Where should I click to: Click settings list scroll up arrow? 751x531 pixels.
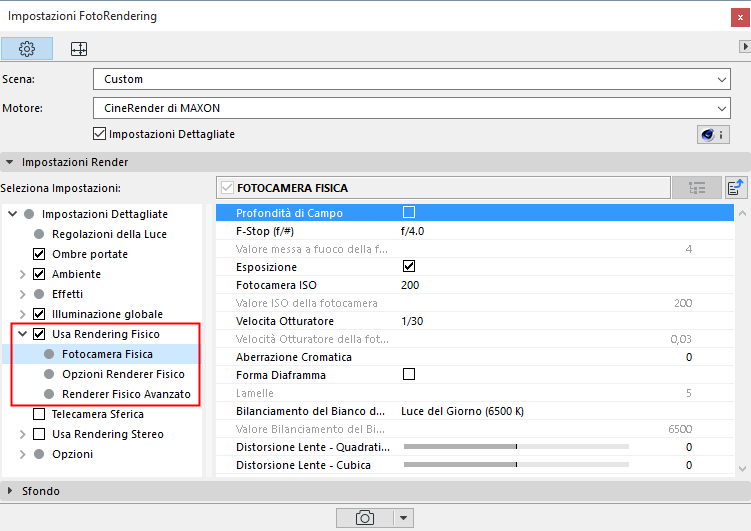[x=742, y=214]
